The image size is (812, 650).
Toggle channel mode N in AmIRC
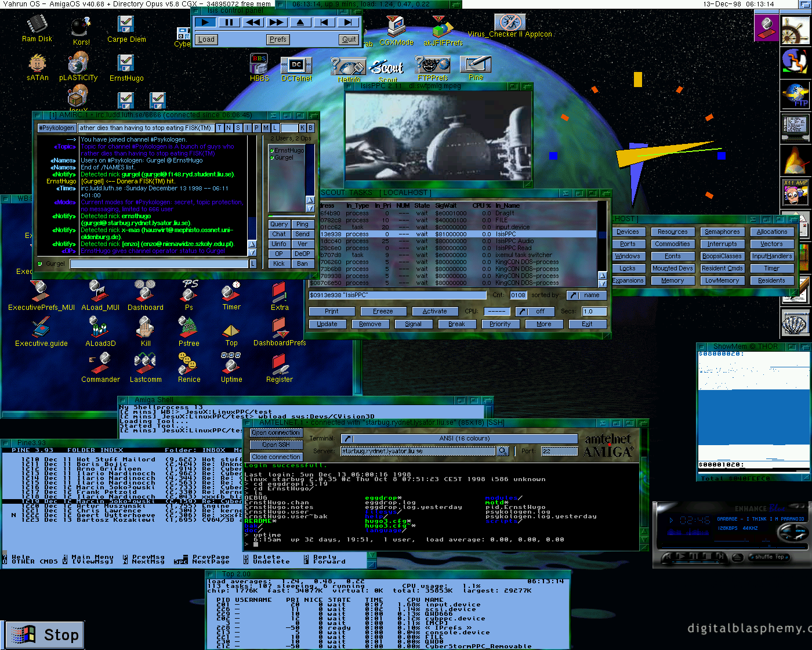(229, 128)
